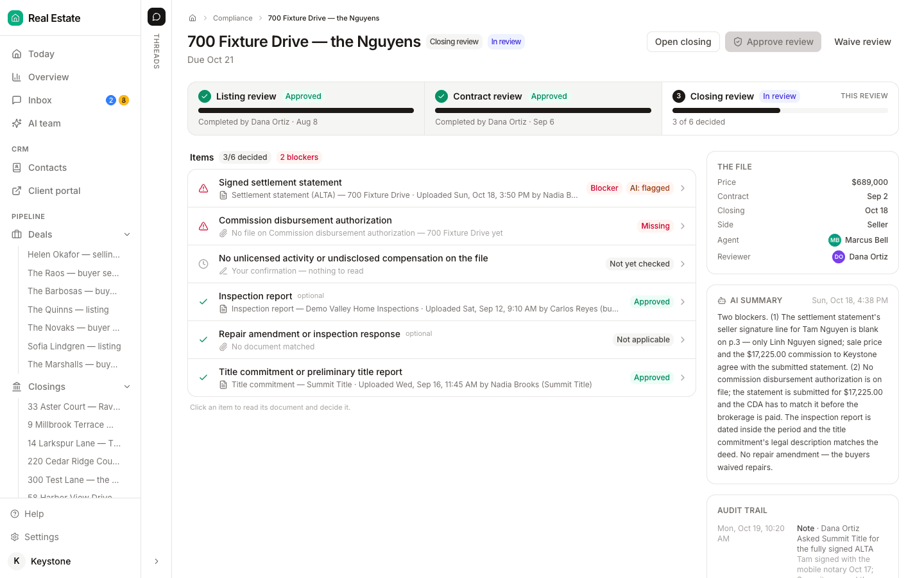Click the Settings gear icon
The image size is (924, 578).
tap(15, 537)
